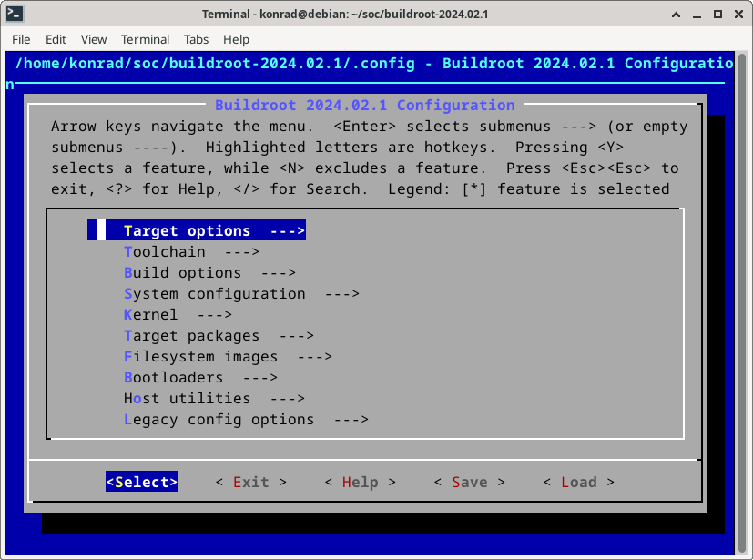Open the File menu
The image size is (753, 560).
[x=21, y=39]
